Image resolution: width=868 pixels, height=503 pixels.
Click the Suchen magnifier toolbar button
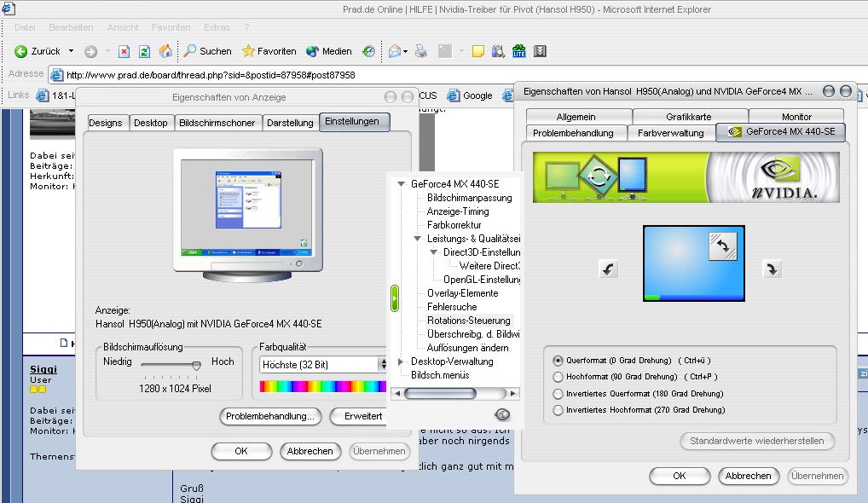(207, 51)
